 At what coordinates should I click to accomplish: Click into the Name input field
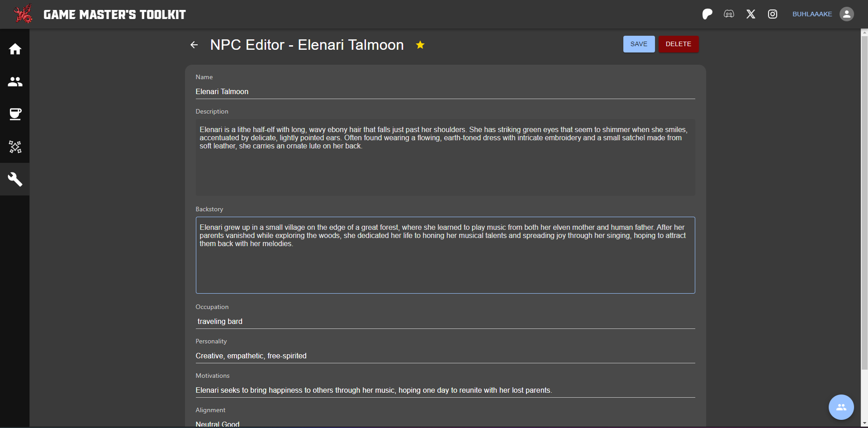(x=445, y=91)
